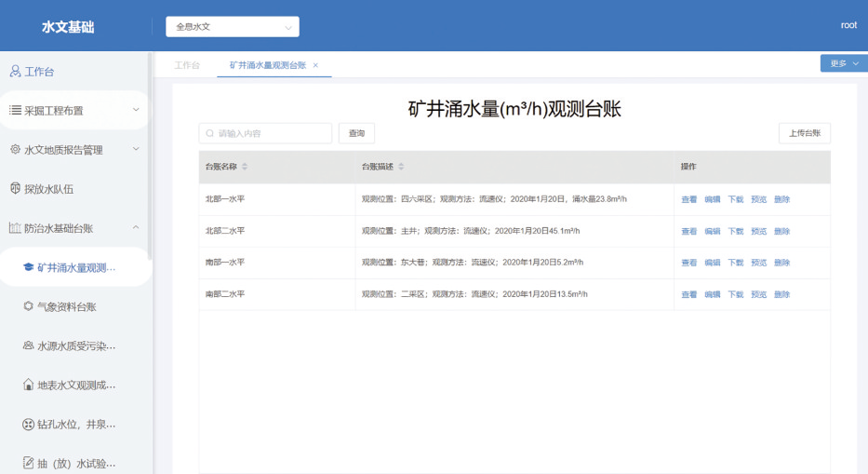Click 下载 for 北部二水平 row
Viewport: 868px width, 474px height.
[x=736, y=231]
